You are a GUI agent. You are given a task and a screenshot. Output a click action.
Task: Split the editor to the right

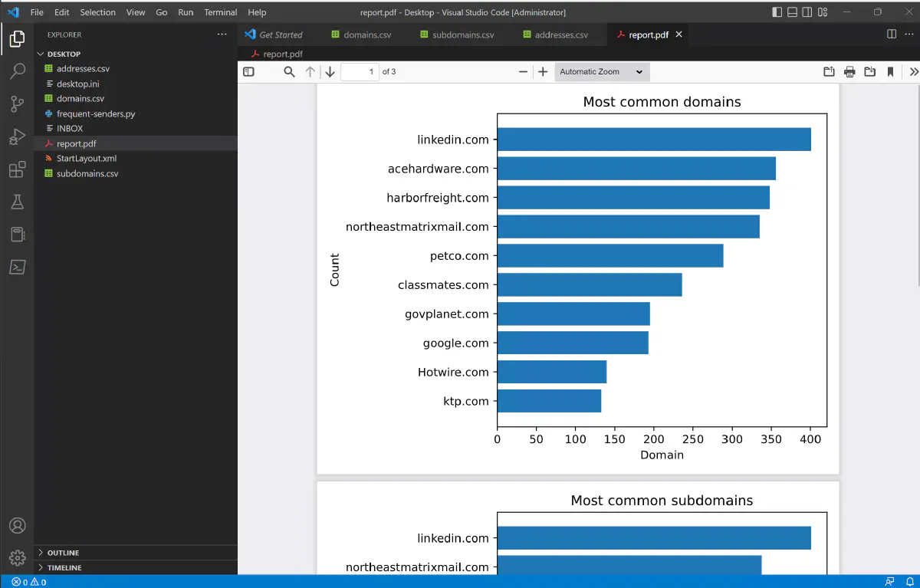[x=892, y=34]
